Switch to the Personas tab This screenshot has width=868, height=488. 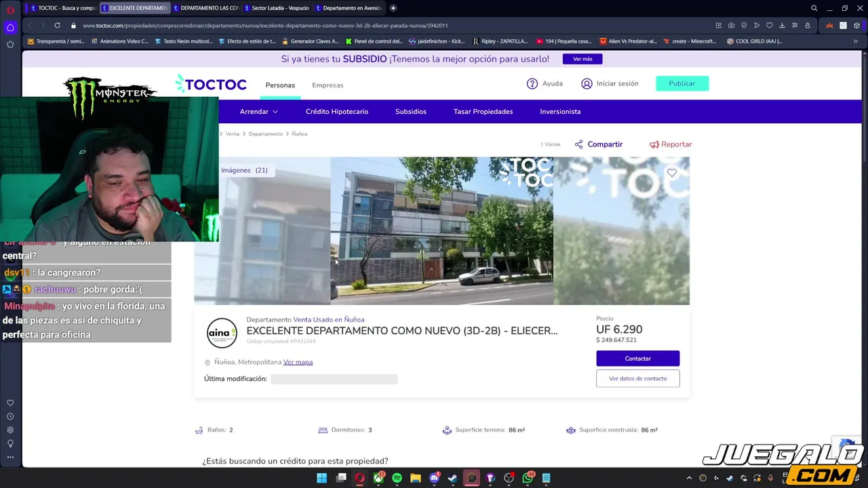click(x=280, y=85)
